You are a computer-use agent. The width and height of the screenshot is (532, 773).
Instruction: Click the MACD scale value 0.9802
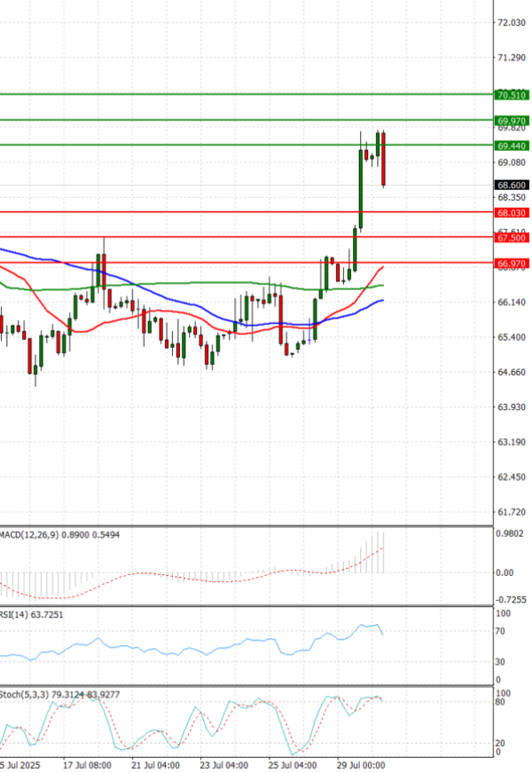pos(511,534)
